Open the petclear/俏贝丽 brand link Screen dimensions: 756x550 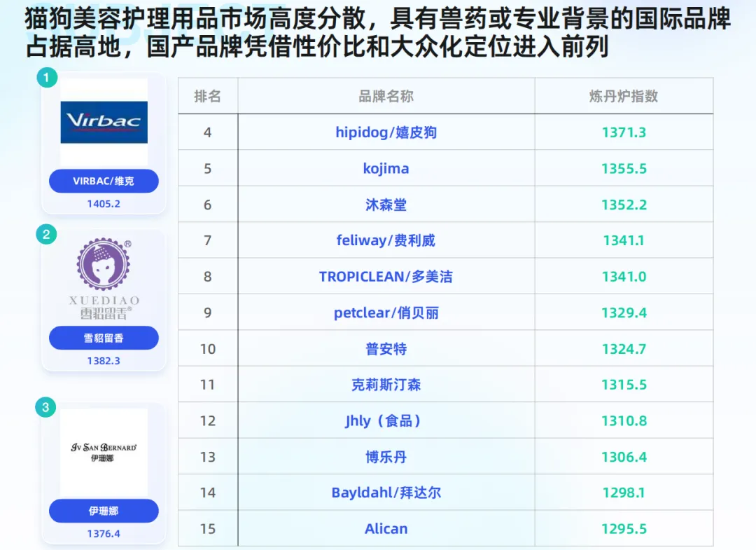pyautogui.click(x=386, y=312)
